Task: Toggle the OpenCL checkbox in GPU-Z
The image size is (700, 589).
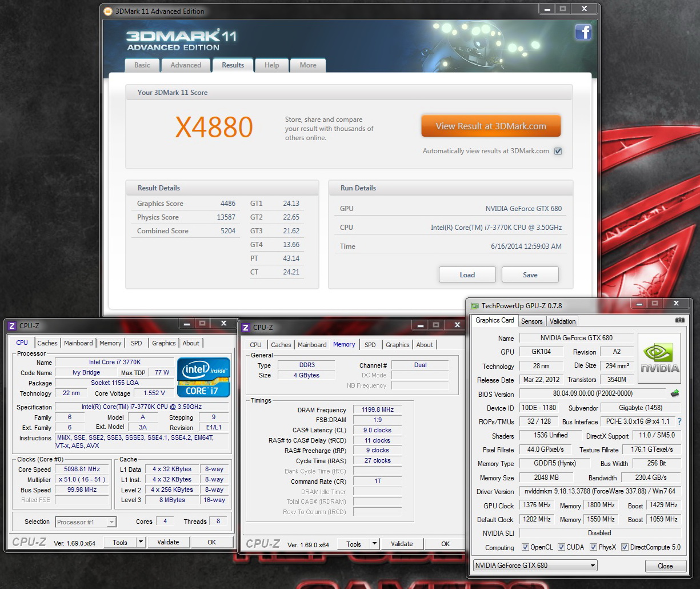Action: [x=525, y=547]
